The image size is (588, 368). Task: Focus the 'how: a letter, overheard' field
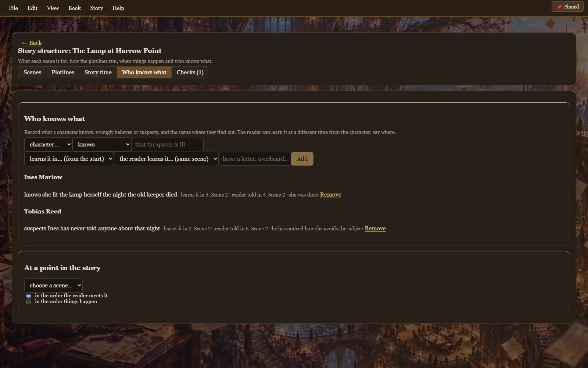(255, 159)
